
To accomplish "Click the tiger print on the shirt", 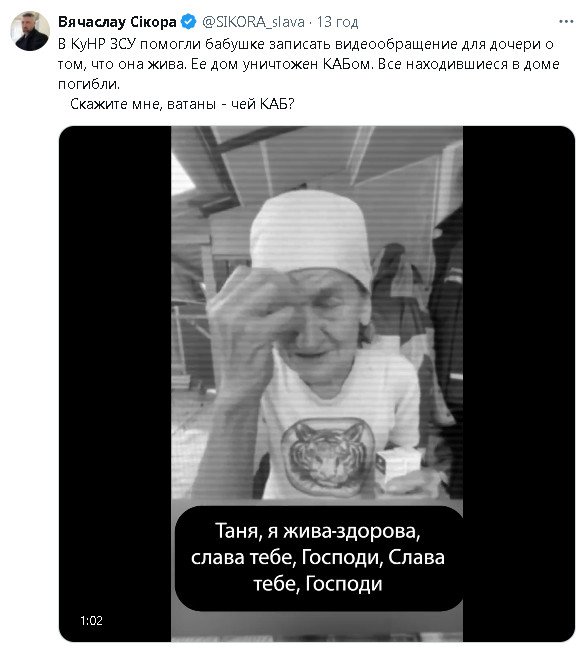I will click(328, 457).
